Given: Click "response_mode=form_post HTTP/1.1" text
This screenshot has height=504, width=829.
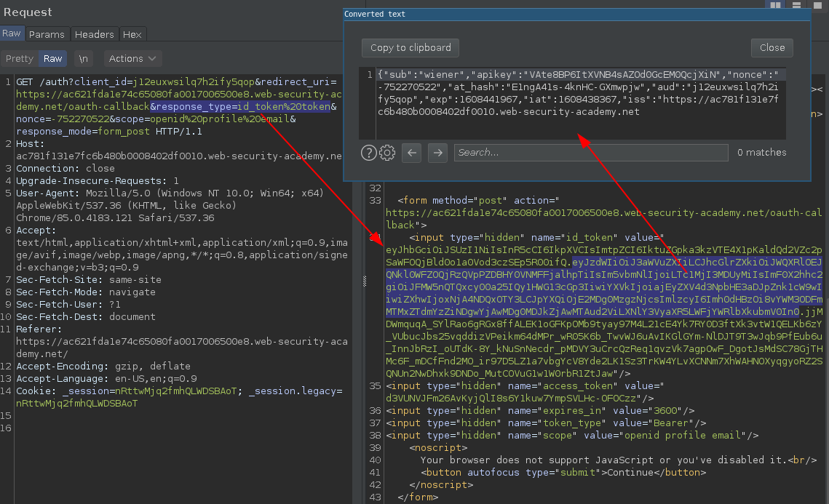Looking at the screenshot, I should pyautogui.click(x=109, y=132).
